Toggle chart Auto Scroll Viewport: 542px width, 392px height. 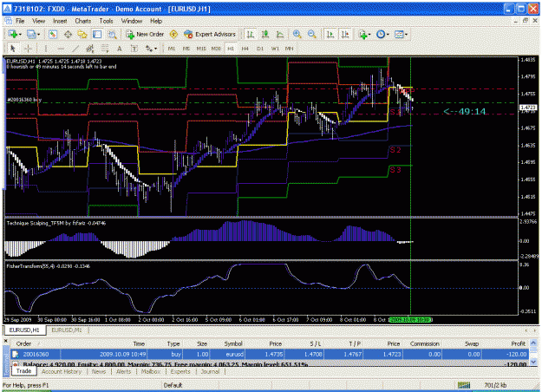(x=330, y=34)
